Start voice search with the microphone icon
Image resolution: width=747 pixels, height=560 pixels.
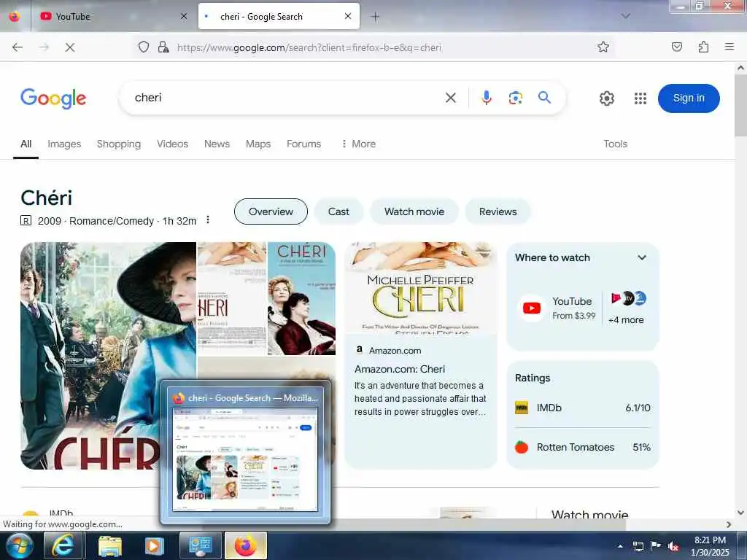click(x=486, y=98)
